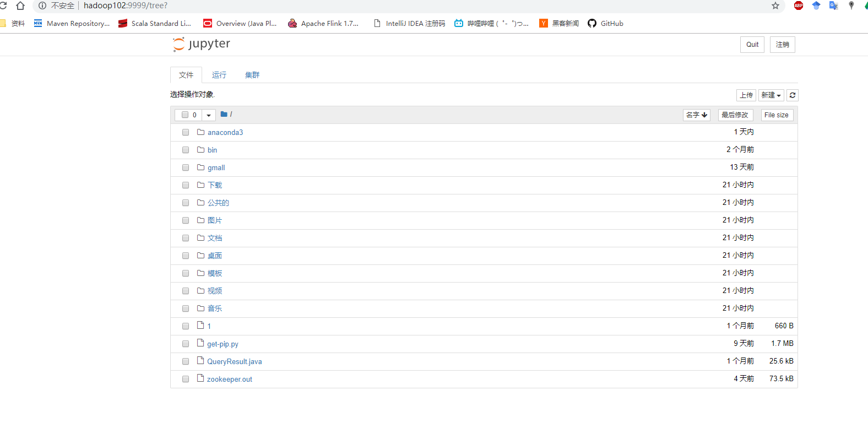Image resolution: width=868 pixels, height=428 pixels.
Task: Open the 资料 bookmark folder
Action: (x=13, y=23)
